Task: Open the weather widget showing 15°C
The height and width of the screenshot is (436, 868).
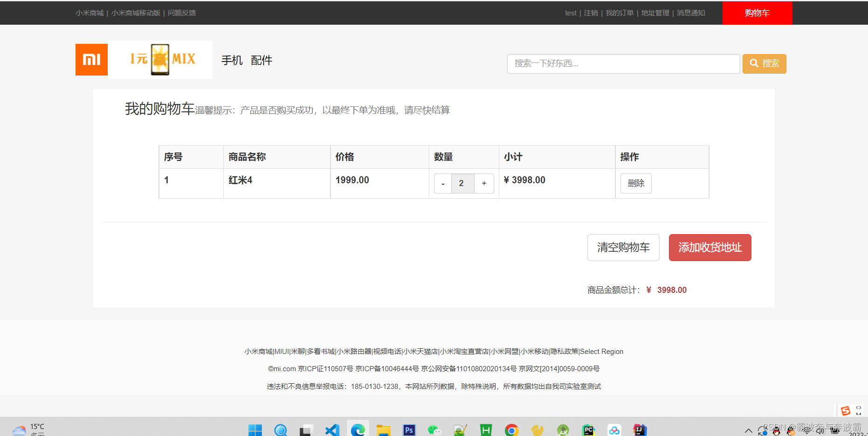Action: coord(28,429)
